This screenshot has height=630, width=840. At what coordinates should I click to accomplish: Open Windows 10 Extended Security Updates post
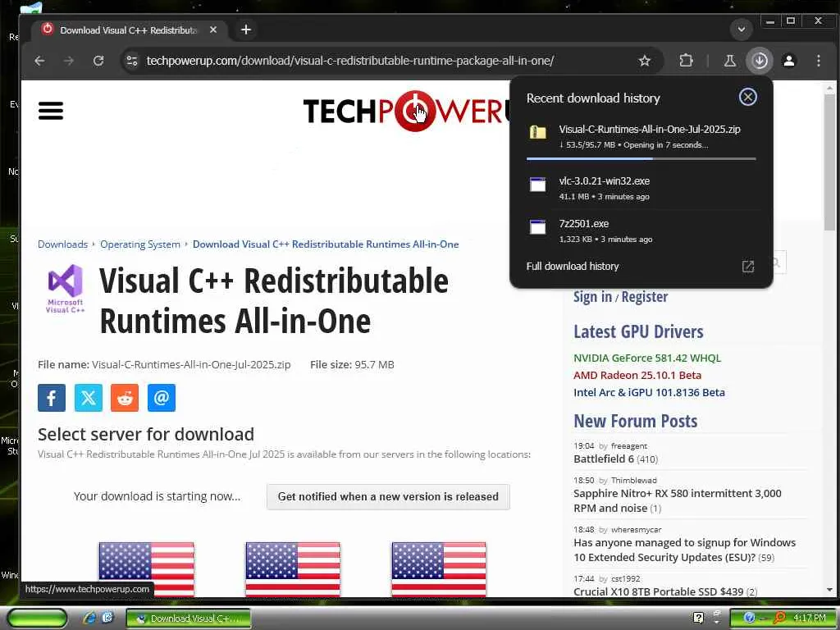pyautogui.click(x=685, y=550)
